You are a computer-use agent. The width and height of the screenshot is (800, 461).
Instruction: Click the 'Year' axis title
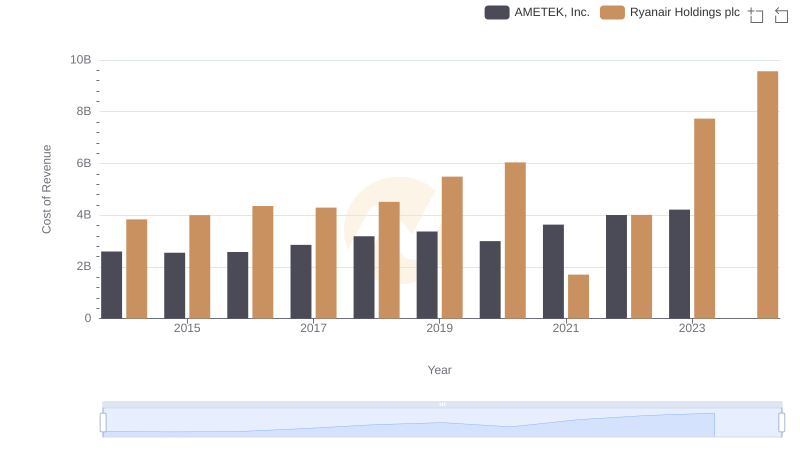point(439,370)
